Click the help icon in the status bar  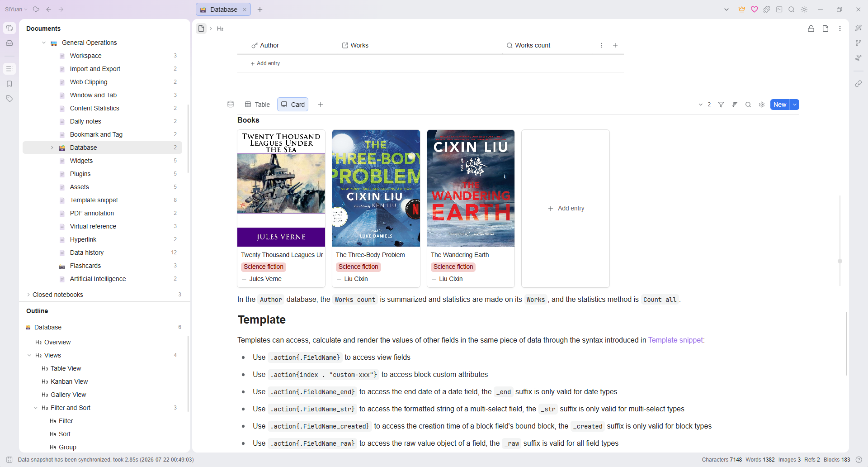tap(859, 460)
